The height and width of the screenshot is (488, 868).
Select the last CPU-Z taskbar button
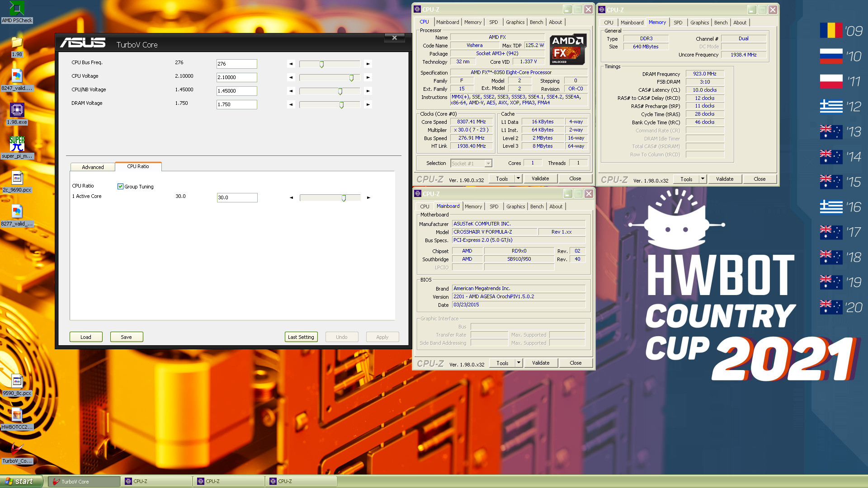point(302,482)
